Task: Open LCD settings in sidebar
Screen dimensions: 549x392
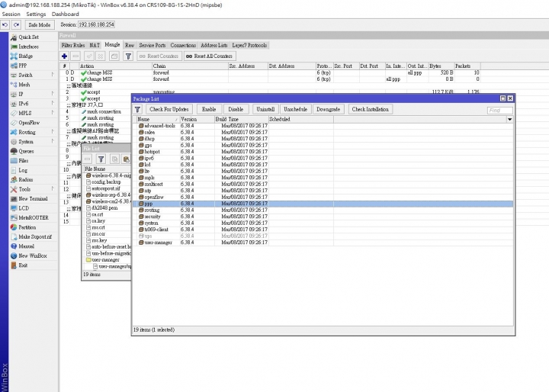Action: [x=24, y=208]
